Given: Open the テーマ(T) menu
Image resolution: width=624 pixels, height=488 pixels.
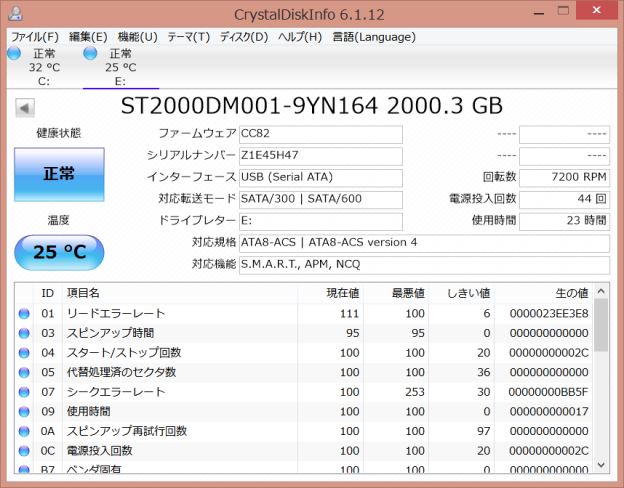Looking at the screenshot, I should (188, 37).
